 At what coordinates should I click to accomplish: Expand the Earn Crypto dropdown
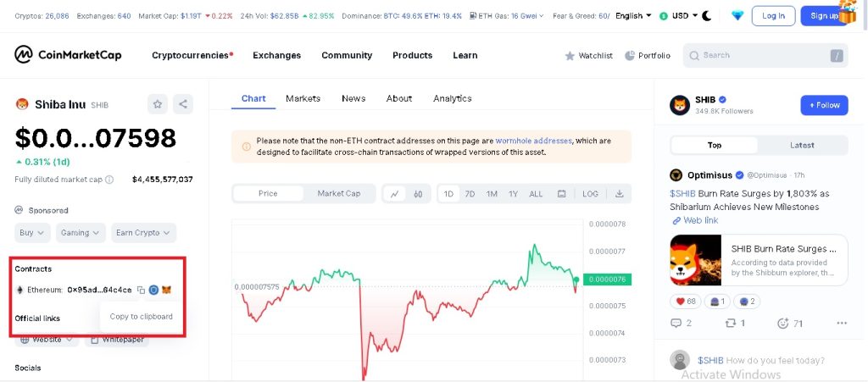[x=144, y=233]
